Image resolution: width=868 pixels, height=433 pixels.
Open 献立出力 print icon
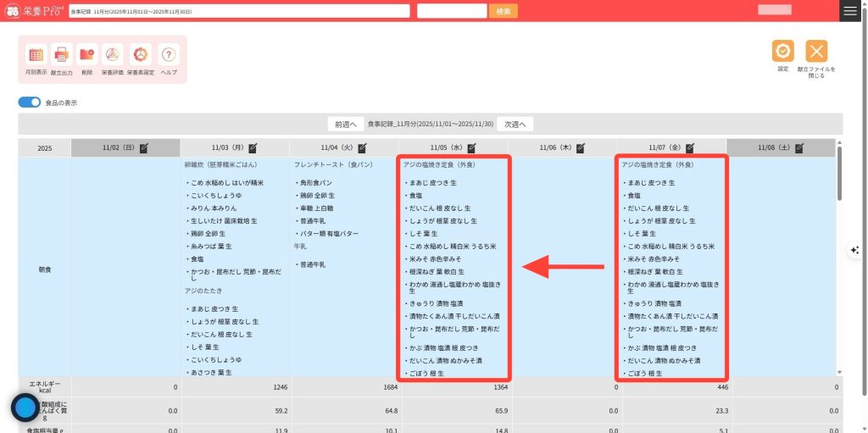tap(62, 55)
